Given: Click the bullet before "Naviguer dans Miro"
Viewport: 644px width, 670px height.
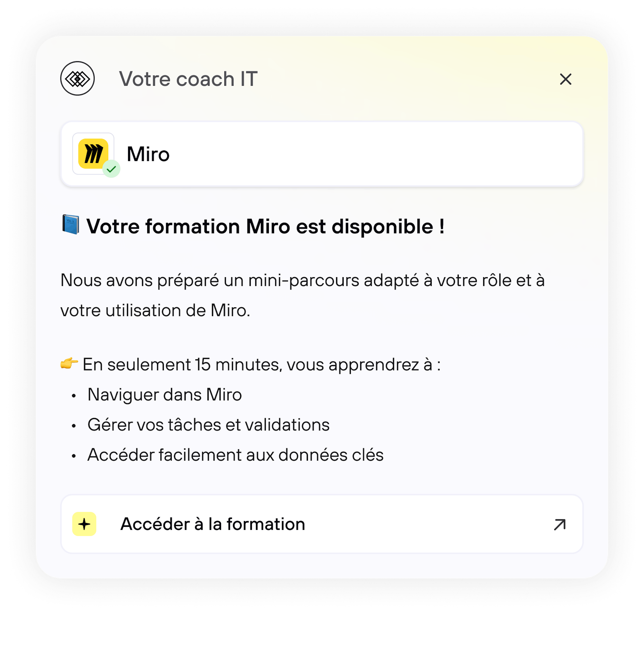Looking at the screenshot, I should point(73,396).
